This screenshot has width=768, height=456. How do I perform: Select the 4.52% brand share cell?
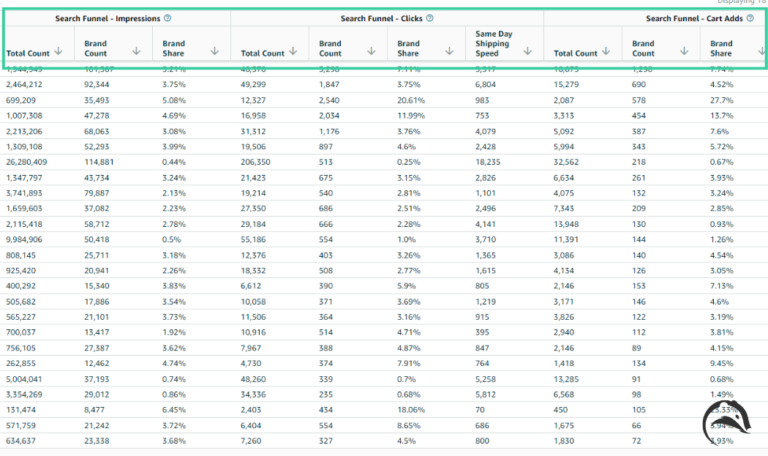pos(722,84)
